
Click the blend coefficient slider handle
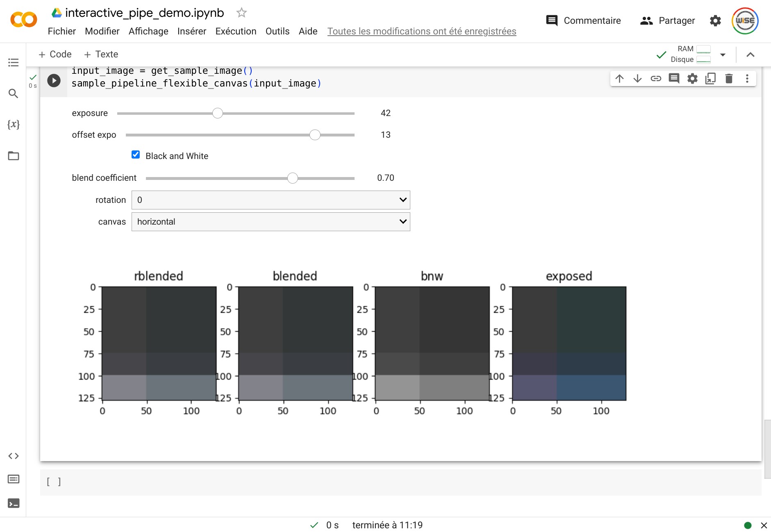tap(292, 178)
